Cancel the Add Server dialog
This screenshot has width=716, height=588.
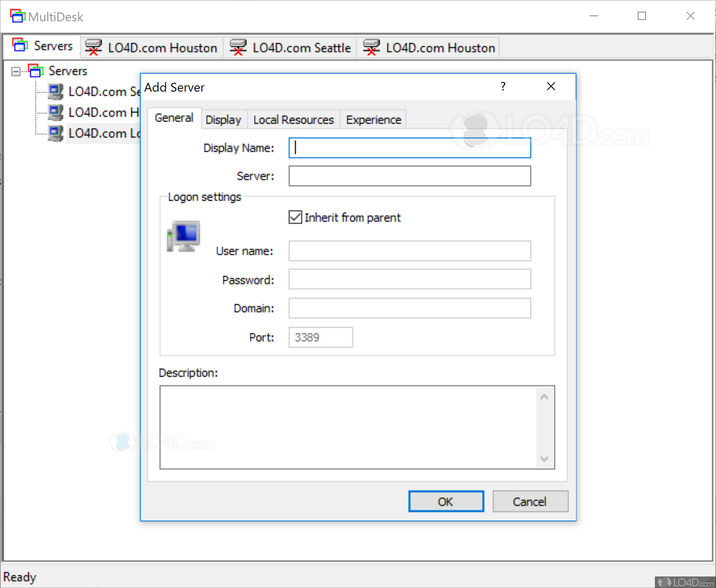pyautogui.click(x=530, y=501)
